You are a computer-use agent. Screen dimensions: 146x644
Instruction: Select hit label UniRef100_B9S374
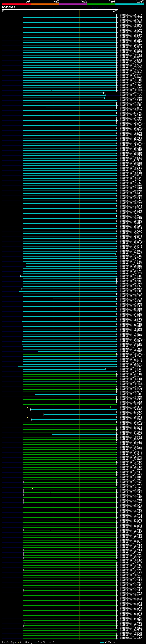[131, 32]
